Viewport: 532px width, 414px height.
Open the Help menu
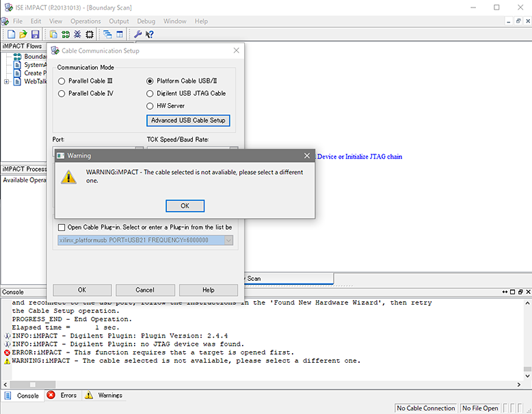[x=201, y=21]
